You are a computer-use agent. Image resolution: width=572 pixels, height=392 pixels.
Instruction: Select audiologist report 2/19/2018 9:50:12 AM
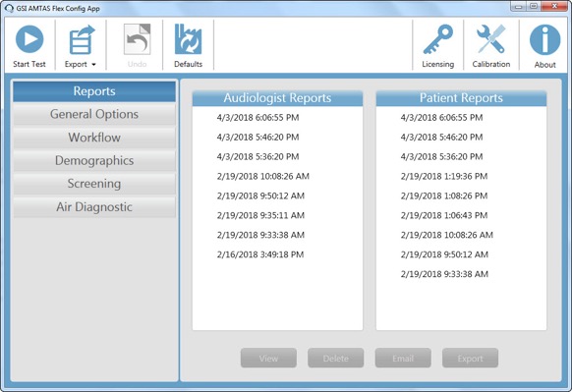click(x=260, y=196)
